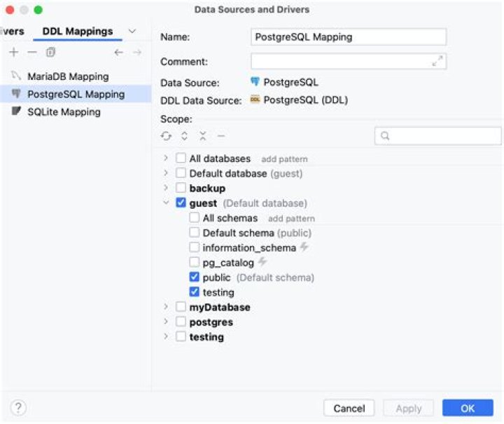Uncheck the public schema checkbox
Viewport: 504px width, 424px height.
(194, 277)
